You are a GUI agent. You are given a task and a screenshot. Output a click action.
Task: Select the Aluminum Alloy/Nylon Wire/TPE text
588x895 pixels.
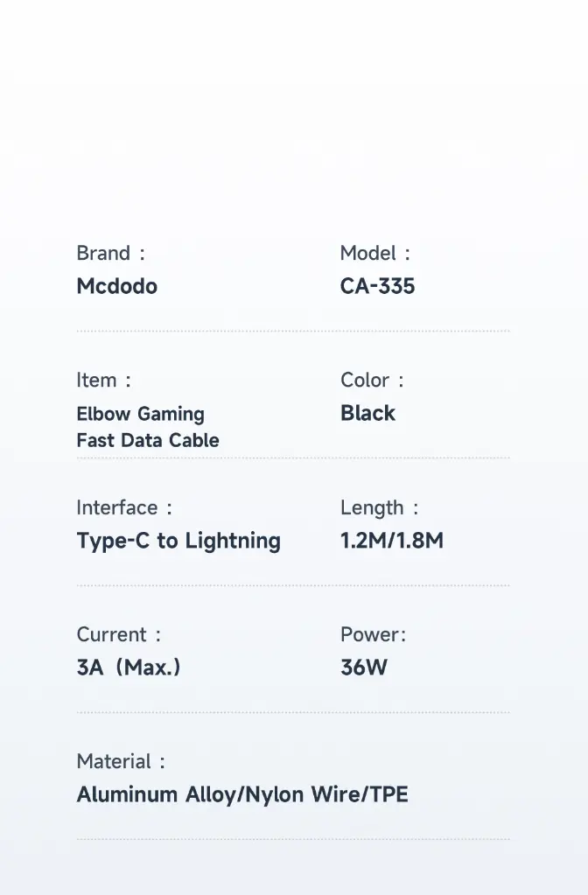point(242,794)
